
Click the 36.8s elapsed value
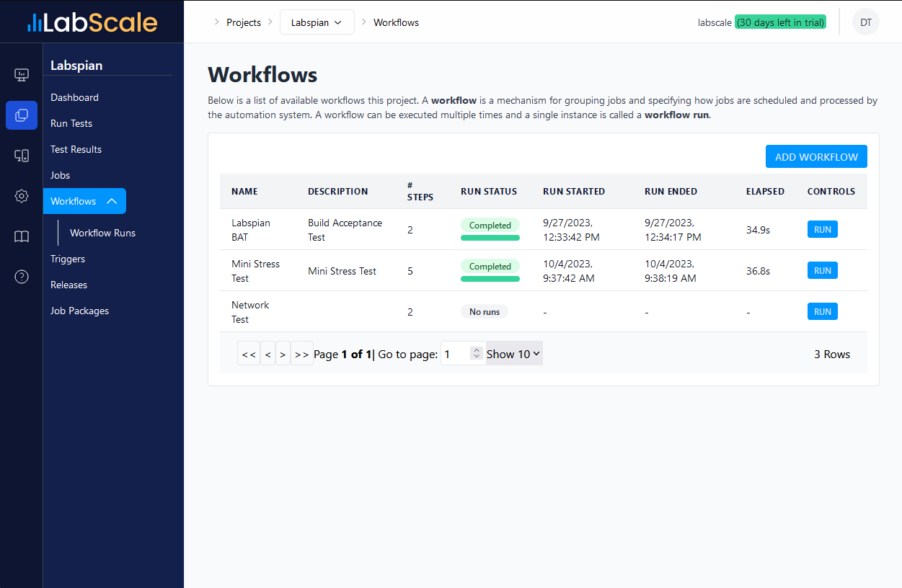[x=758, y=271]
